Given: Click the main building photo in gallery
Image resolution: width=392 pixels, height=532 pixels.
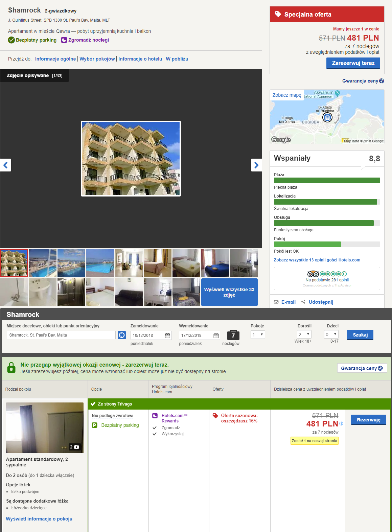Looking at the screenshot, I should click(131, 159).
